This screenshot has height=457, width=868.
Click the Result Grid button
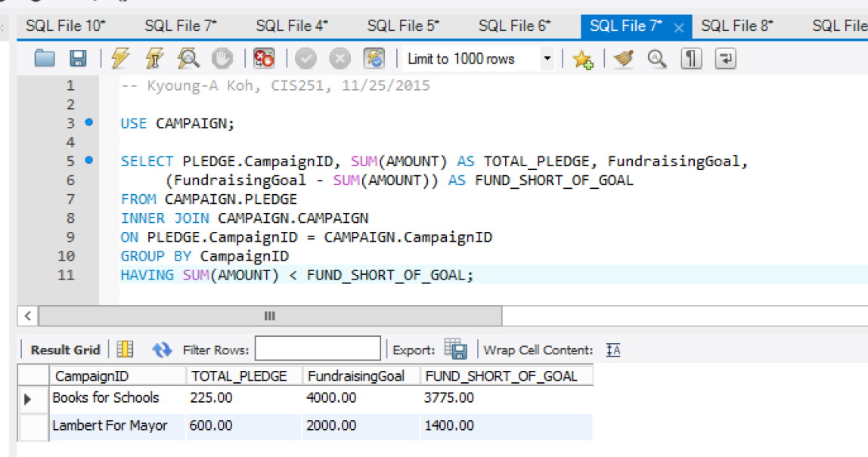pyautogui.click(x=65, y=350)
